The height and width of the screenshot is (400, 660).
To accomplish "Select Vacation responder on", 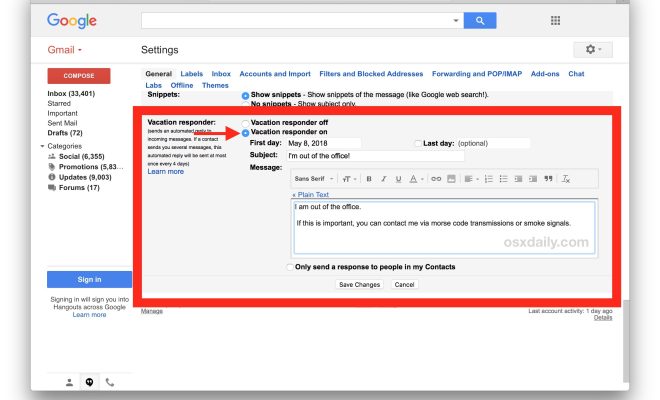I will 245,133.
